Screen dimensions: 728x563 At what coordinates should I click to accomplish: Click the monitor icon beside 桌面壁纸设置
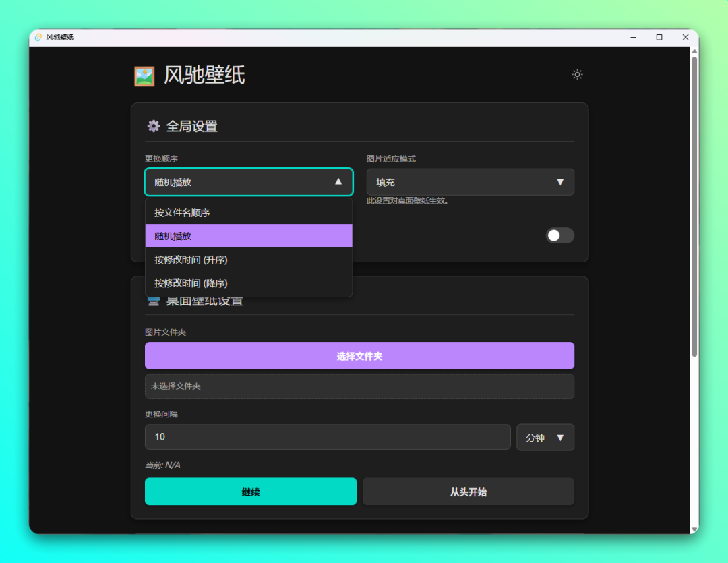tap(154, 301)
